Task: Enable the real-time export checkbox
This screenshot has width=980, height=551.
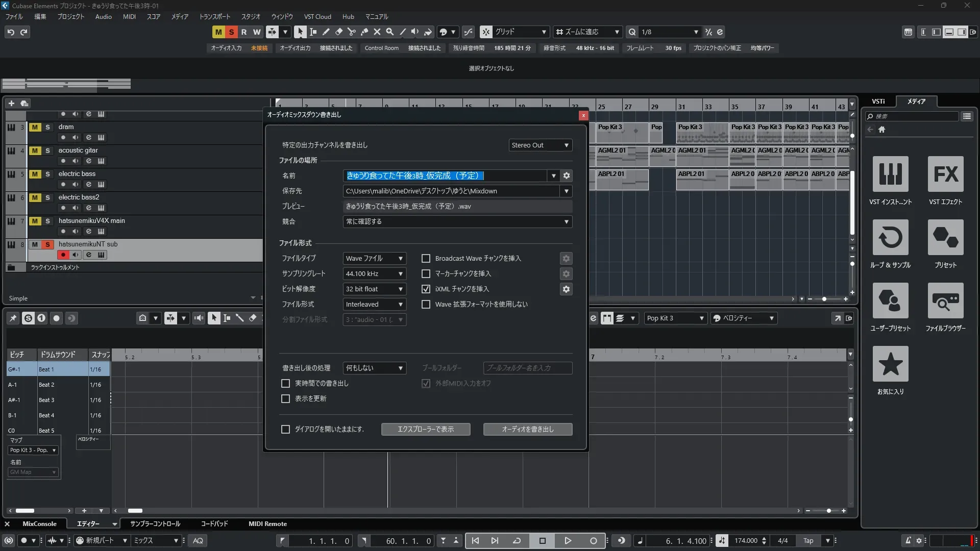Action: (286, 383)
